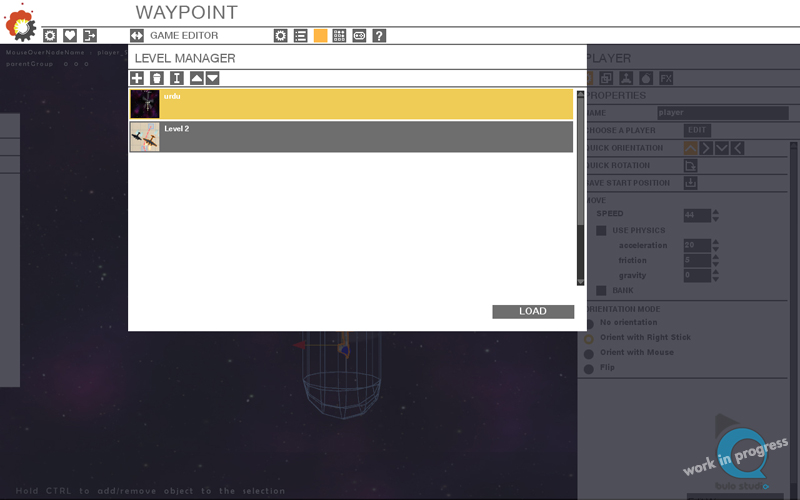This screenshot has height=500, width=800.
Task: Click the orange level manager square icon
Action: 320,36
